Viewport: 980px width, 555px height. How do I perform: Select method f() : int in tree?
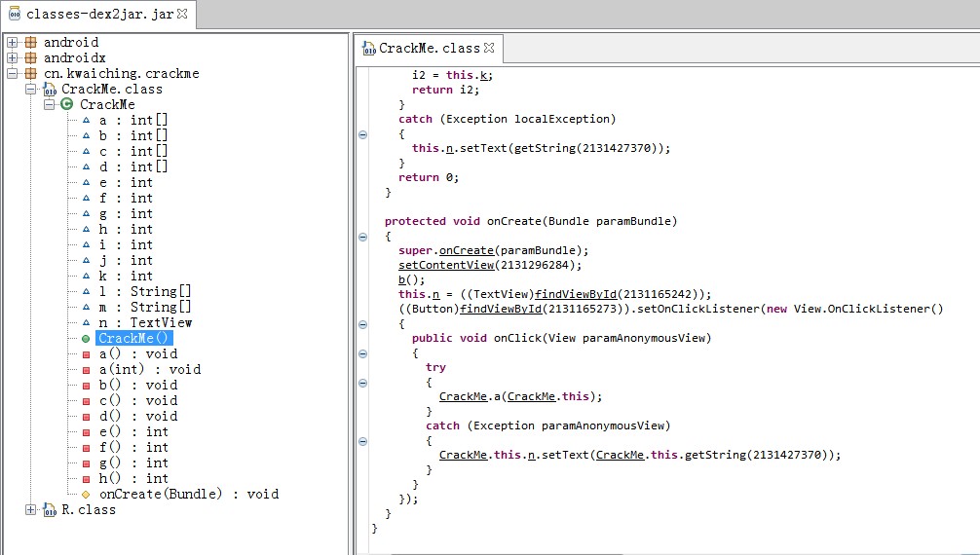click(x=133, y=448)
